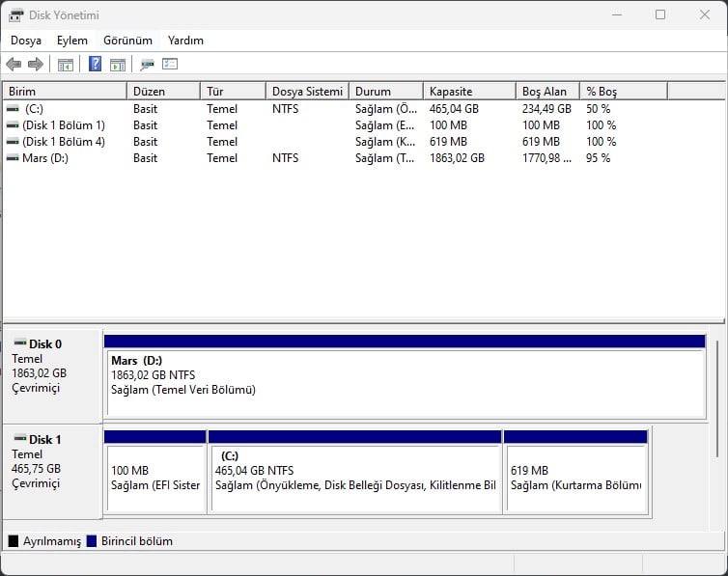728x576 pixels.
Task: Click the black Ayrılmamış legend swatch
Action: (14, 541)
